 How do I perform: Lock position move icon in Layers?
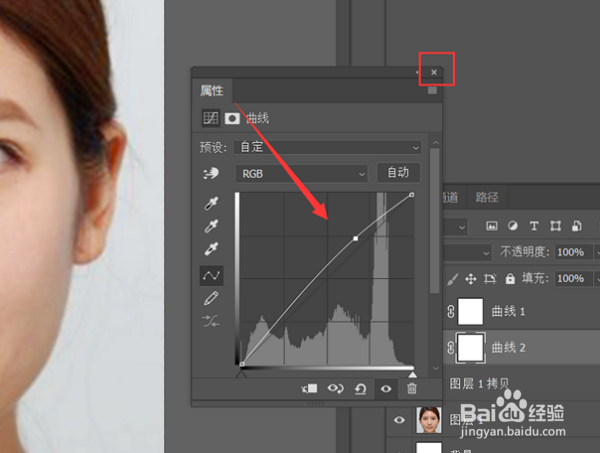click(x=471, y=279)
